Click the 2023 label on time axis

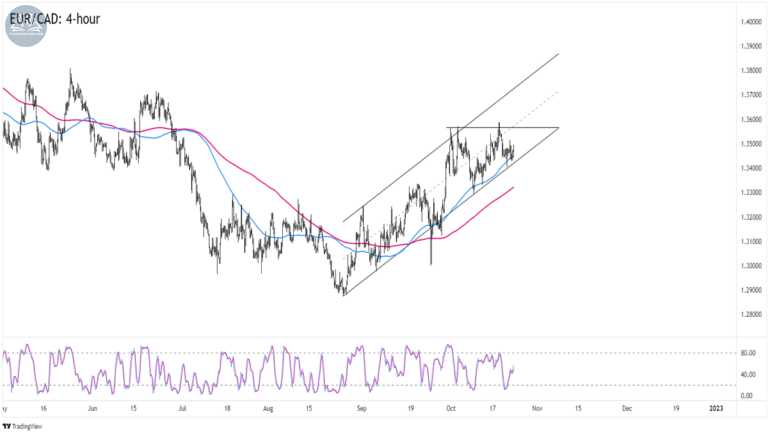(x=716, y=408)
